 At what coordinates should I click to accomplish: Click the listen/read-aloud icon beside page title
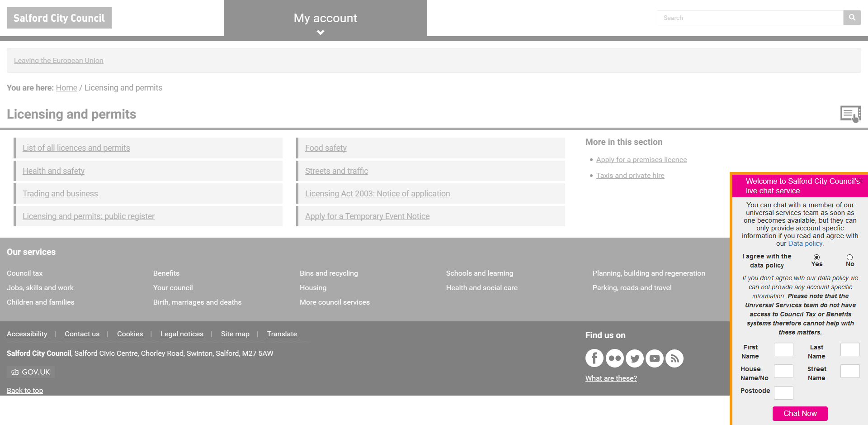pyautogui.click(x=851, y=114)
